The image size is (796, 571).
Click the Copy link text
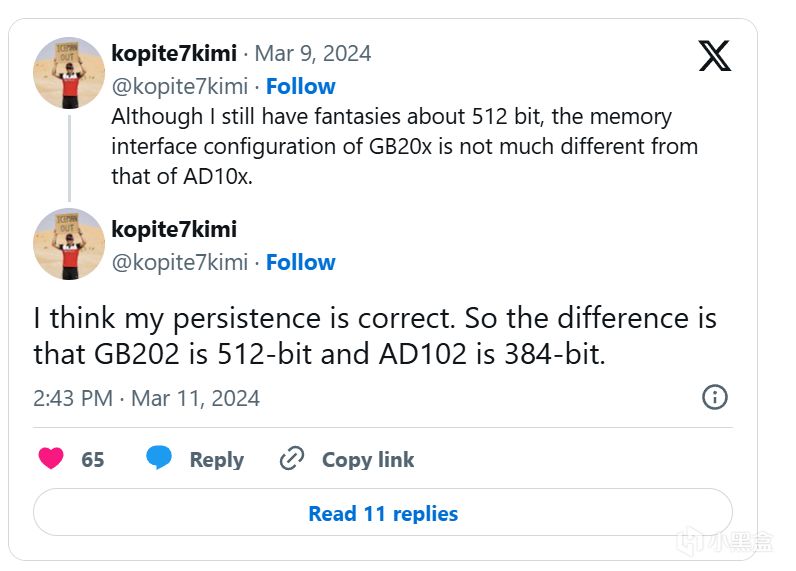pyautogui.click(x=367, y=459)
